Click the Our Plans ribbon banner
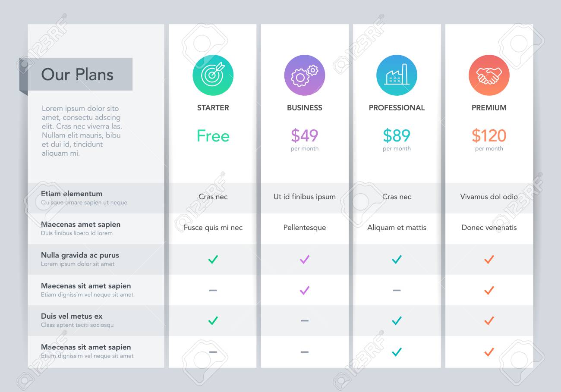The width and height of the screenshot is (561, 392). click(76, 75)
